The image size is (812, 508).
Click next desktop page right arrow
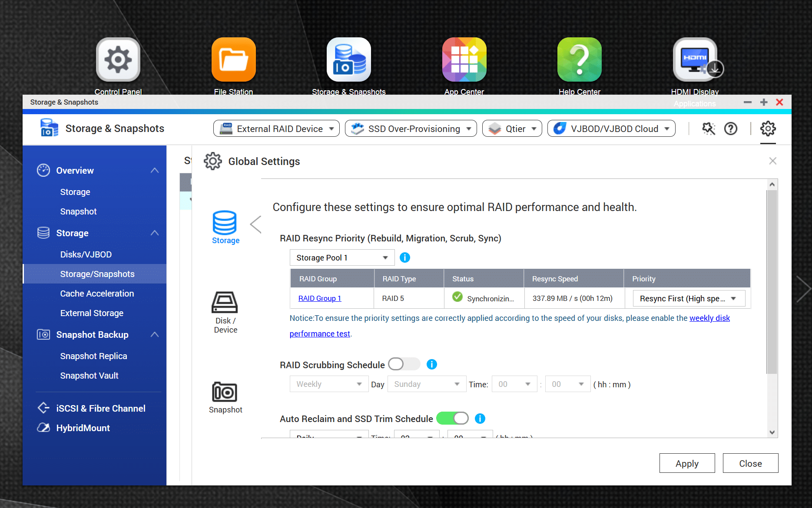click(803, 289)
